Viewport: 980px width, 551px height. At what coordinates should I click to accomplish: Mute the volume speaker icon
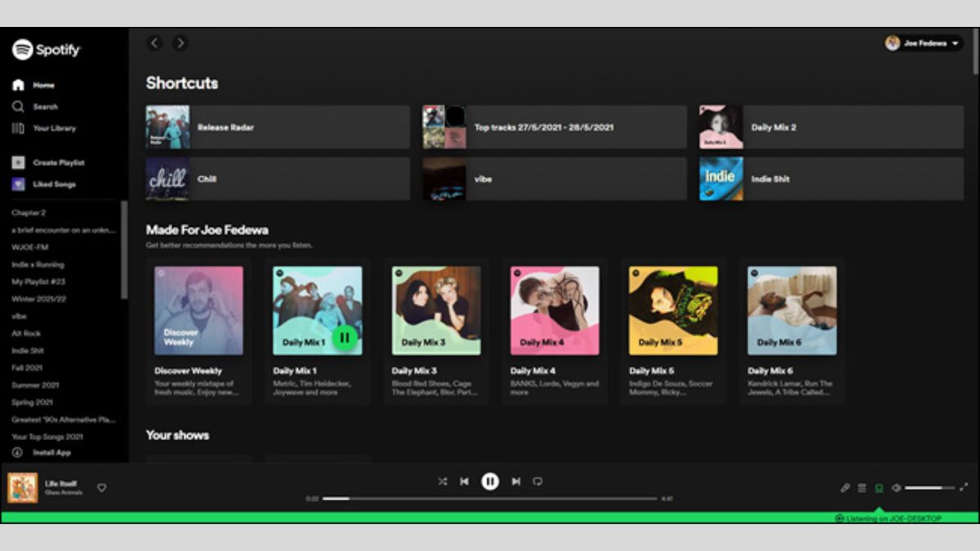896,488
